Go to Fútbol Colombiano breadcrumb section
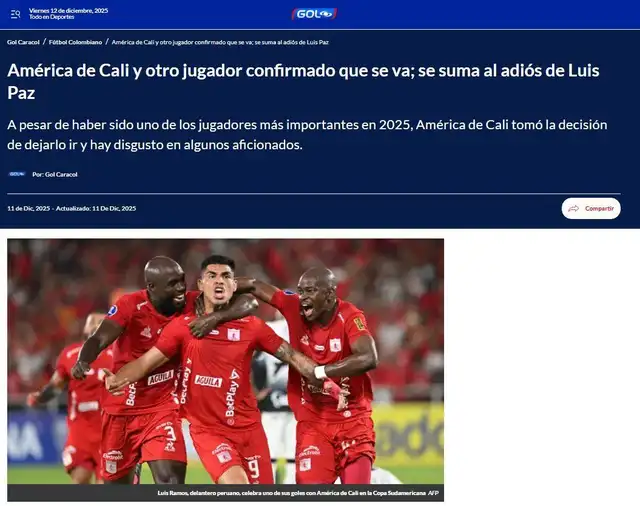This screenshot has height=506, width=640. tap(76, 42)
